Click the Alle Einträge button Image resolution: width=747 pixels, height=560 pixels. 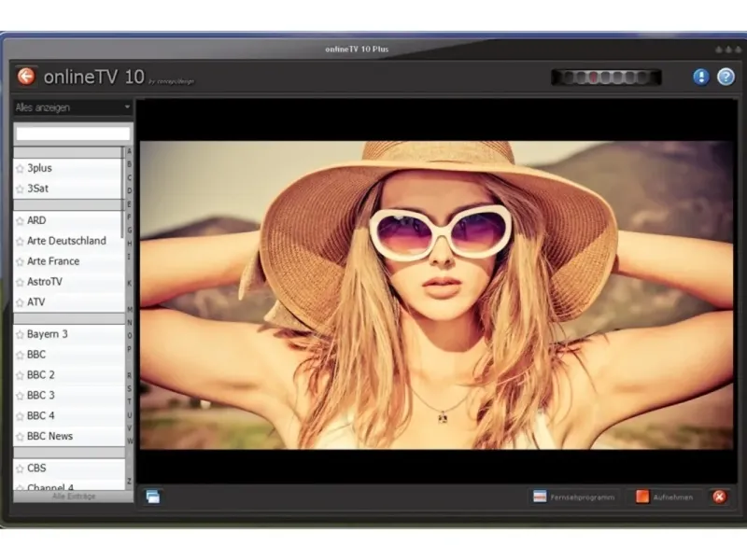pyautogui.click(x=74, y=497)
